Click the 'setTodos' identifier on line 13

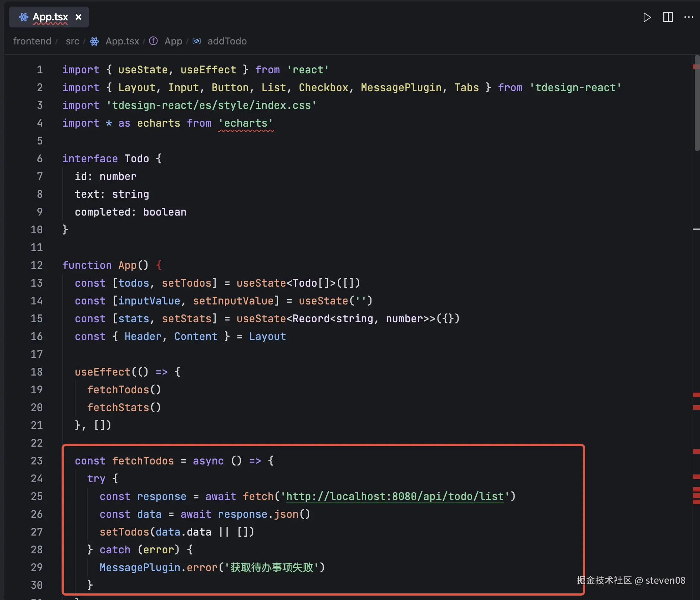(x=187, y=283)
